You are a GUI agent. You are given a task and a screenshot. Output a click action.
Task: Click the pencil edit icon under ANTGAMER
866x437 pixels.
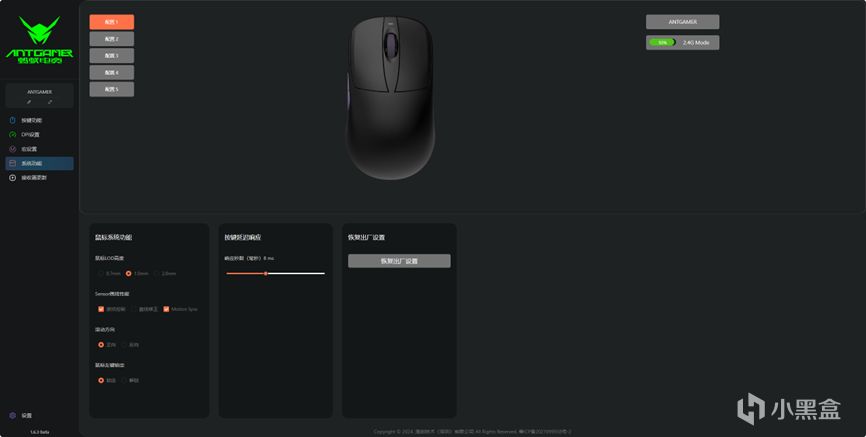(29, 102)
